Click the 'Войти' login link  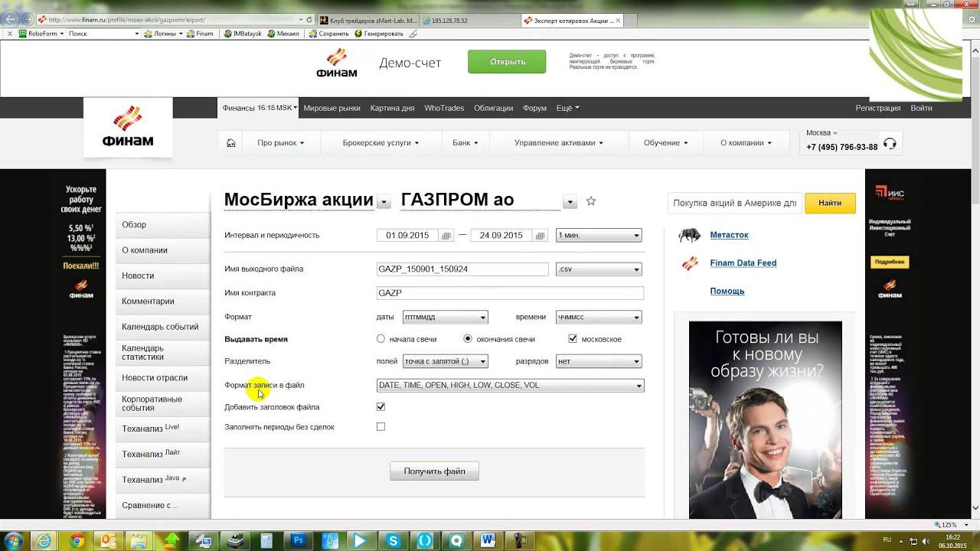coord(921,108)
